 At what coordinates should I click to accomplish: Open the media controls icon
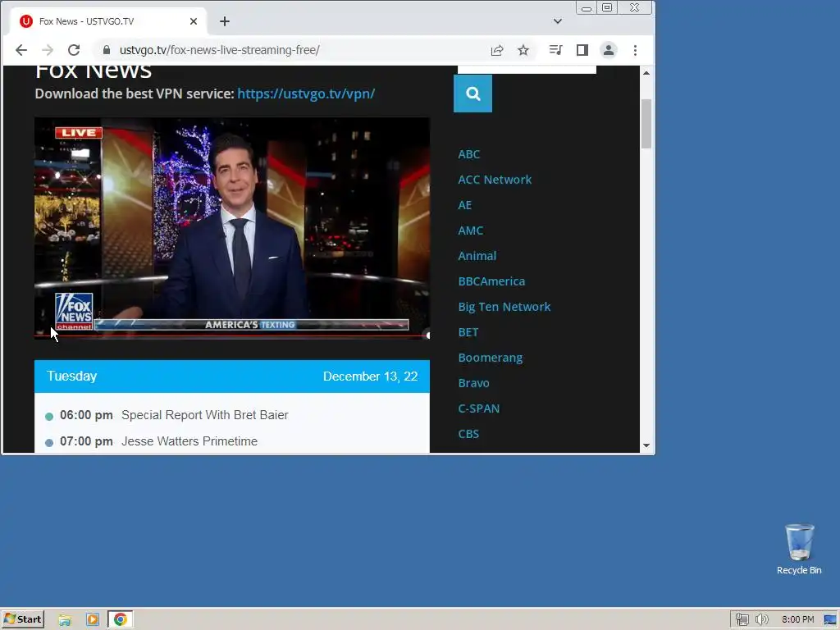pos(555,50)
